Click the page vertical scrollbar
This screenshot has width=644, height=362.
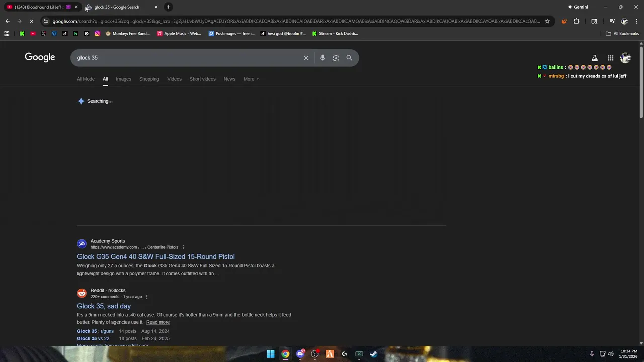[641, 83]
